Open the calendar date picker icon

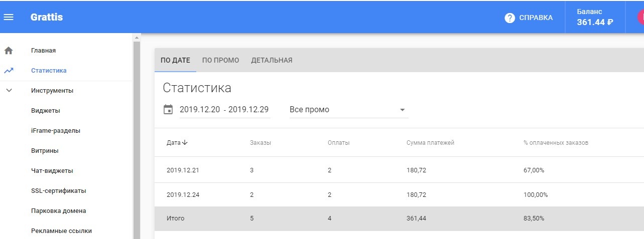coord(169,109)
